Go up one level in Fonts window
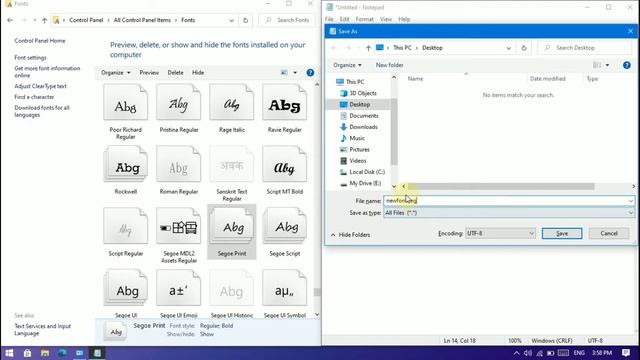 pos(44,20)
